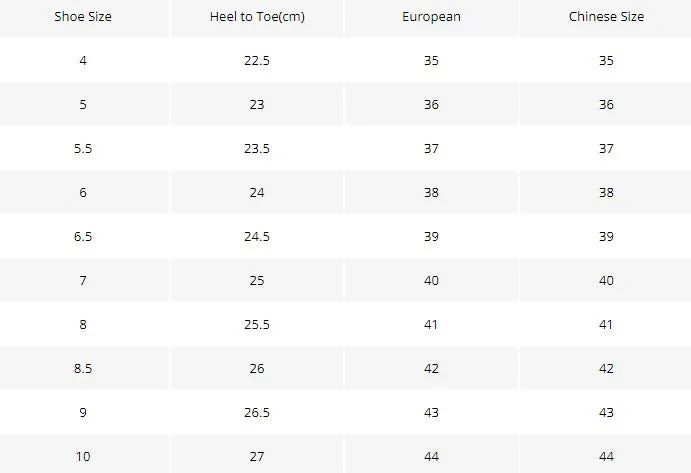Click the 26.5 cm measurement cell

[257, 413]
